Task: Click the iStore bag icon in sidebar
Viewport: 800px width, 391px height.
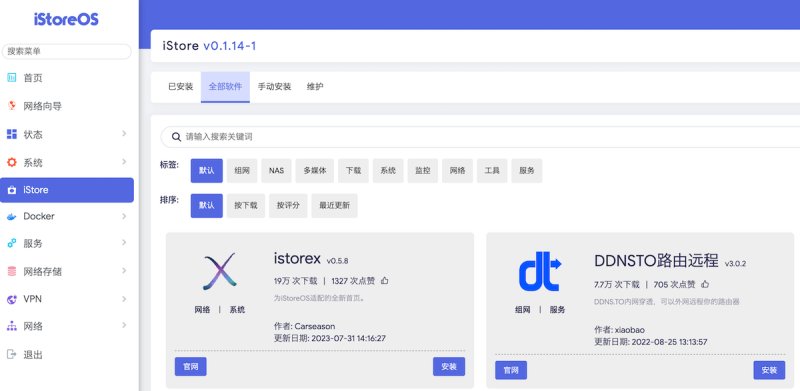Action: (12, 190)
